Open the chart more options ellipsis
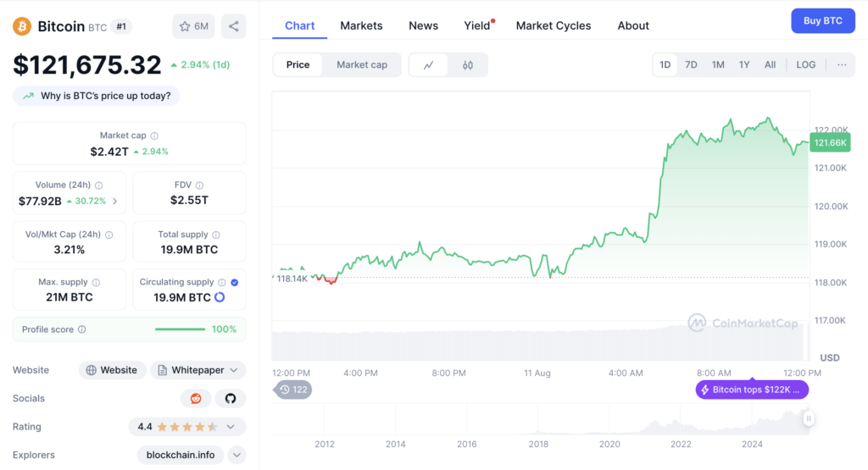 [x=842, y=64]
